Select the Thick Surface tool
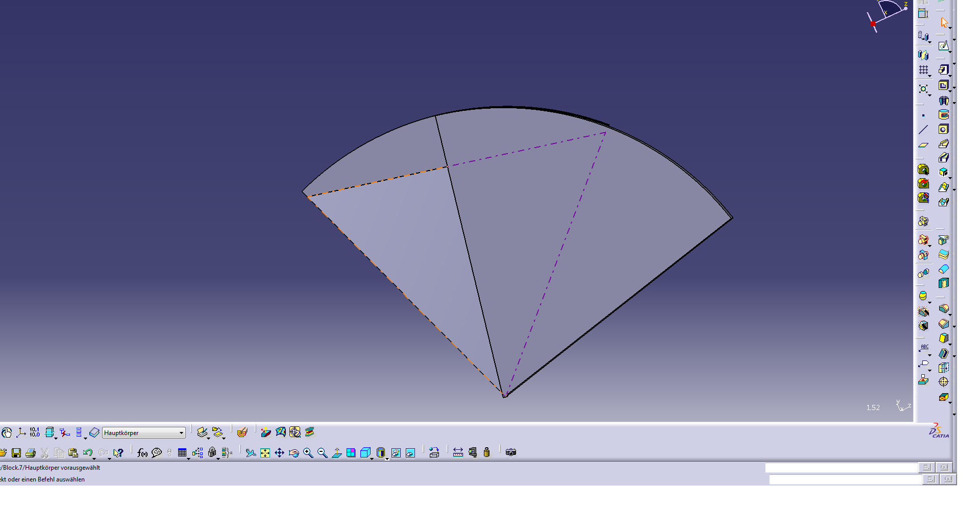This screenshot has height=531, width=980. tap(943, 254)
